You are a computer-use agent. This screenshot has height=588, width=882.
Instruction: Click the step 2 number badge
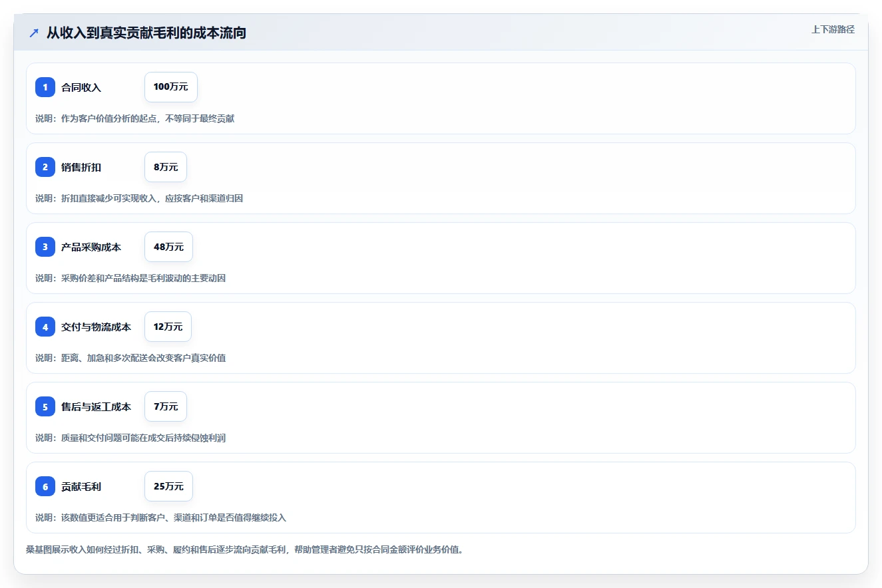[x=45, y=167]
